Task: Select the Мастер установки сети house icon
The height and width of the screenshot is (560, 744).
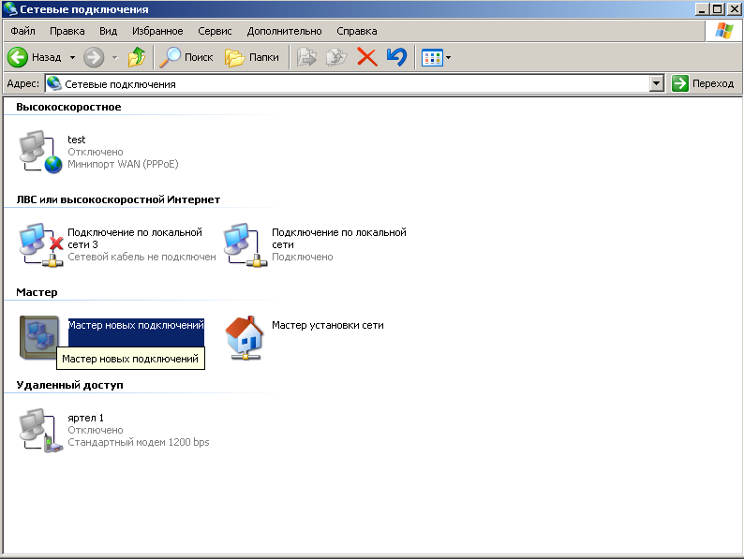Action: coord(244,338)
